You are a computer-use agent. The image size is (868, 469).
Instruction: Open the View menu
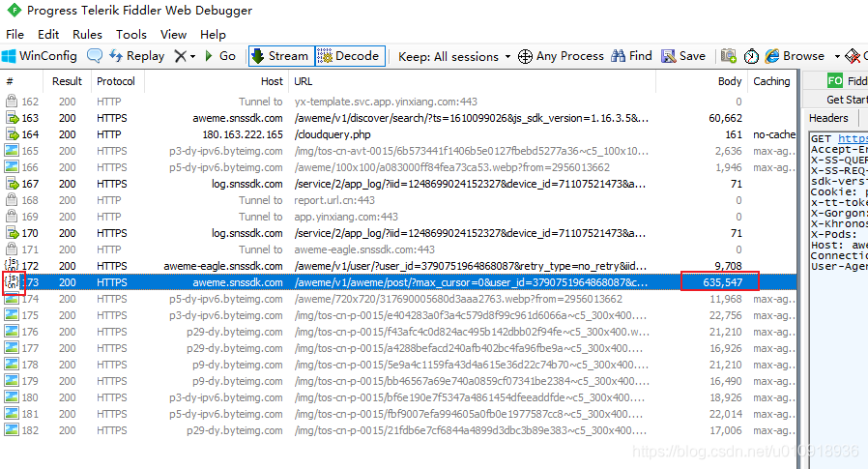coord(173,35)
